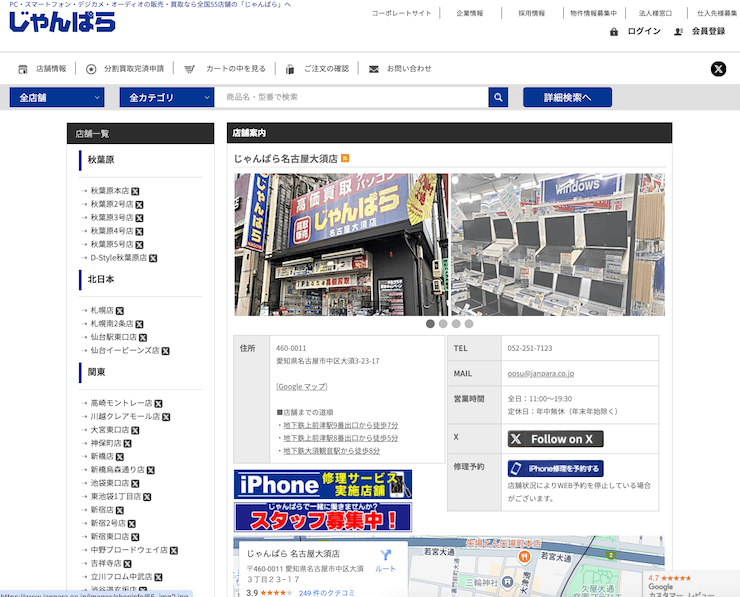Click iPhone修理を予約する button

(555, 469)
